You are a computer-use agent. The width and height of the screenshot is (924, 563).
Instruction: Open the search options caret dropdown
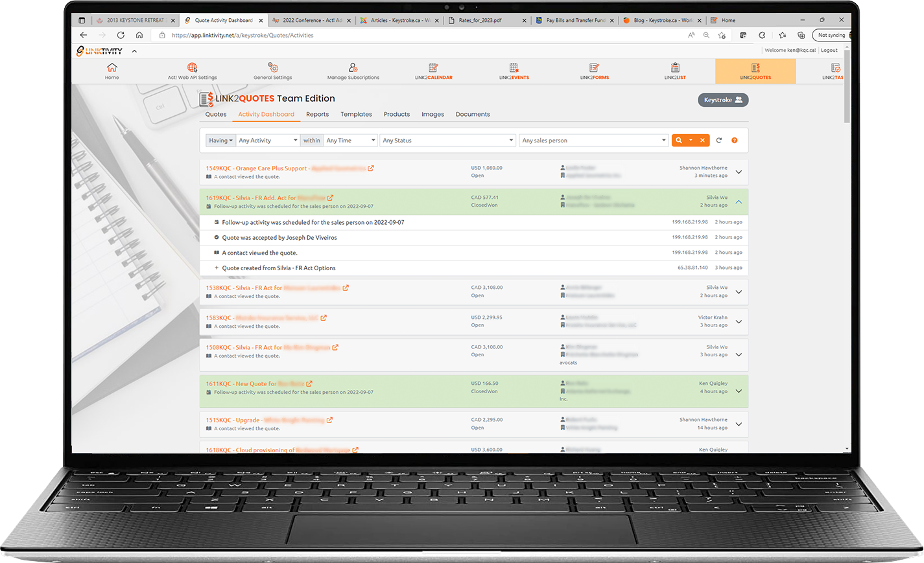[x=691, y=140]
